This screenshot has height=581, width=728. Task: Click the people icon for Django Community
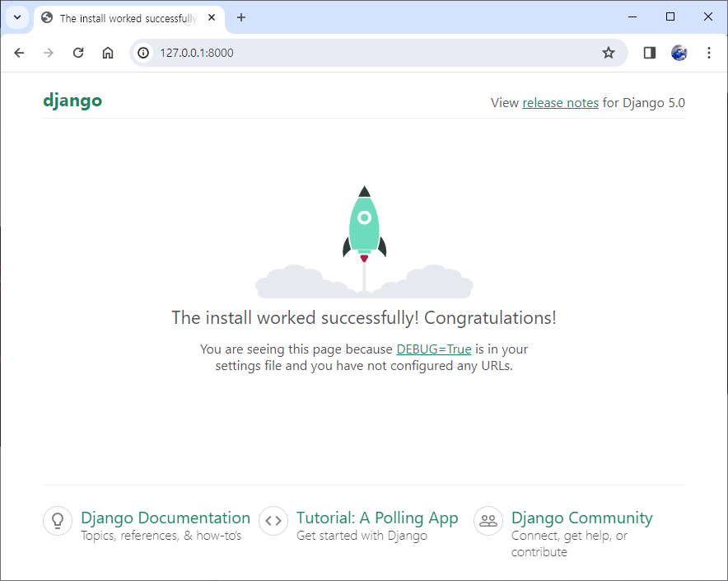pyautogui.click(x=488, y=521)
